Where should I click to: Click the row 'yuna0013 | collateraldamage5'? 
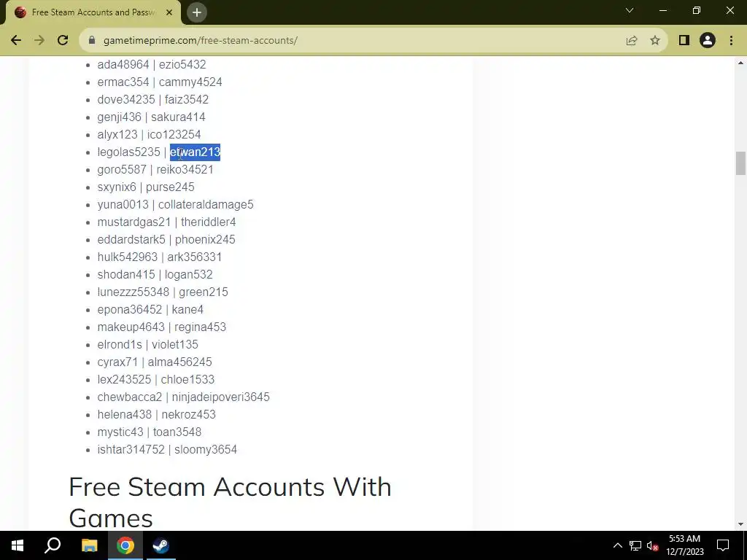[x=175, y=204]
